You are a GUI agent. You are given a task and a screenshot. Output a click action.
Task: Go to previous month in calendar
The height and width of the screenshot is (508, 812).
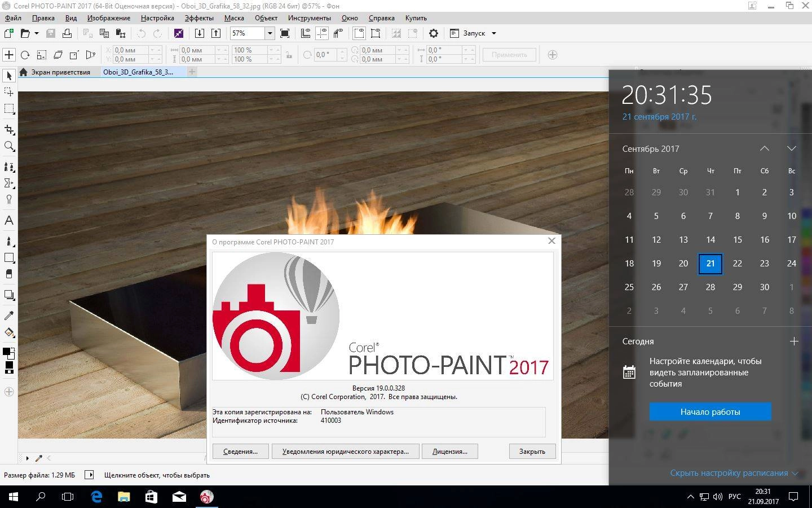(764, 148)
